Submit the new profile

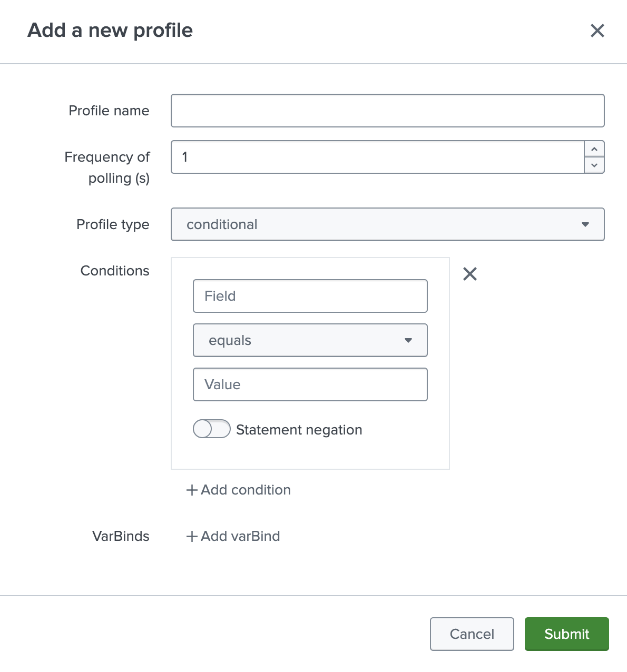[x=566, y=634]
